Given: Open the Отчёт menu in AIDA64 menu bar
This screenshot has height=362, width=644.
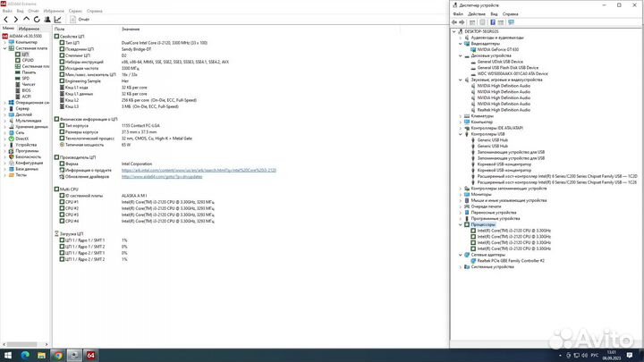Looking at the screenshot, I should point(34,11).
